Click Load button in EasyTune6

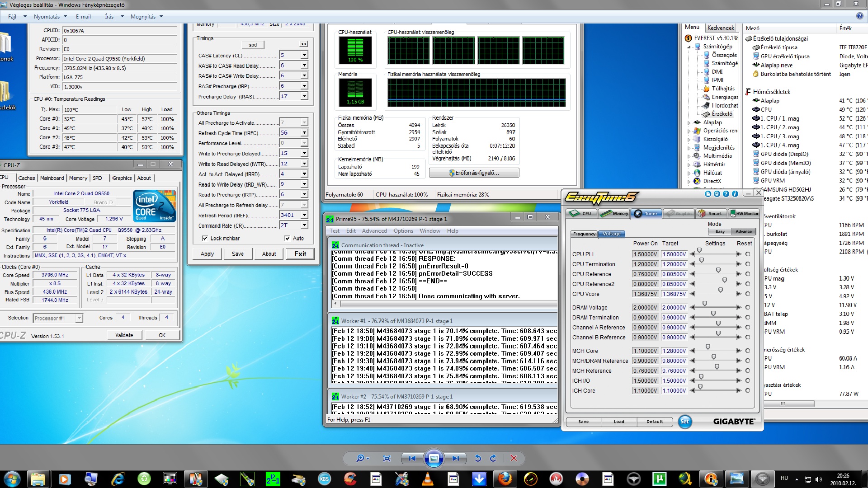(619, 422)
